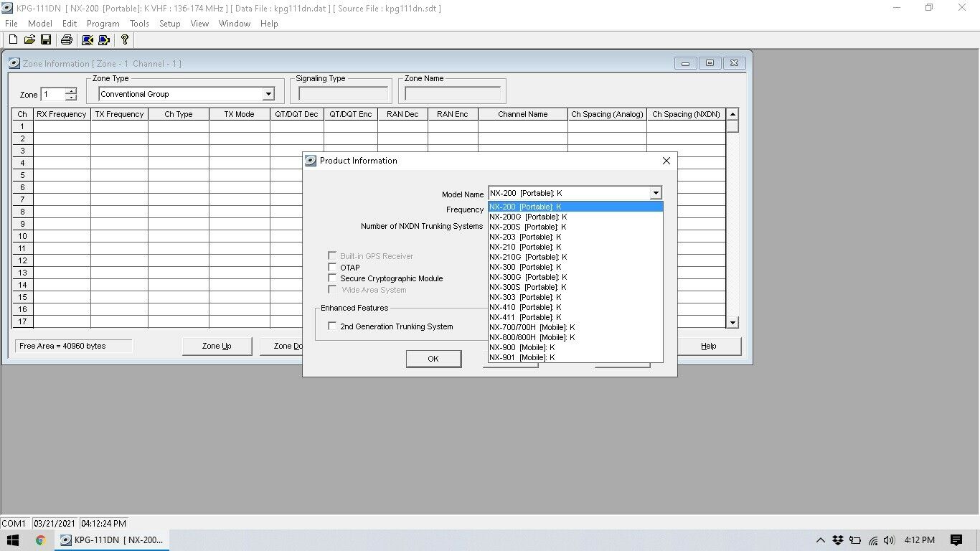Pick NX-700/700H [Mobile]: K model
The height and width of the screenshot is (551, 980).
point(575,327)
